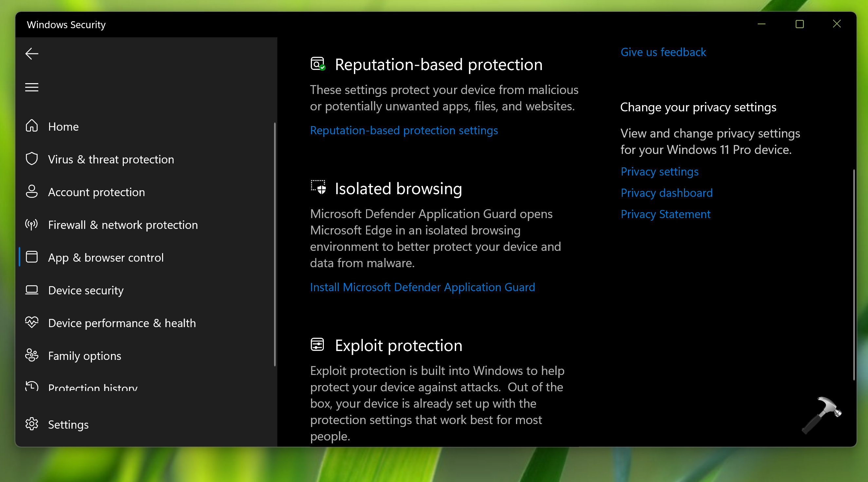
Task: Click the back arrow icon
Action: pyautogui.click(x=32, y=54)
